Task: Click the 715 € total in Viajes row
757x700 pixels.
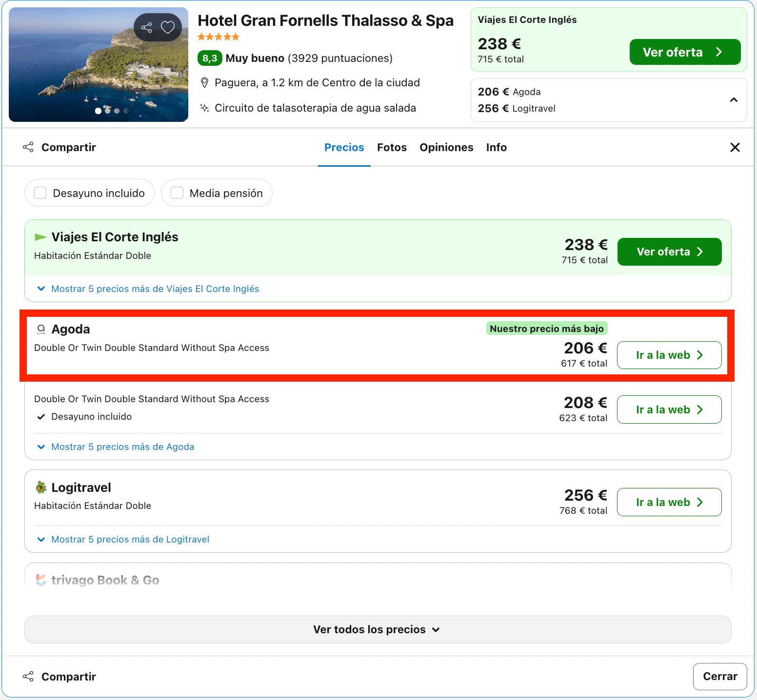Action: (585, 260)
